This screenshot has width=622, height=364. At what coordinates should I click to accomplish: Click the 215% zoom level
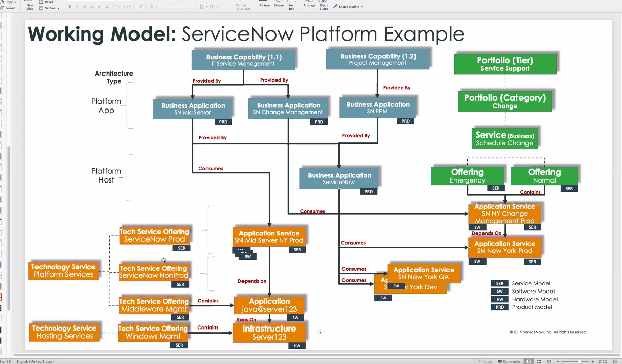point(603,361)
